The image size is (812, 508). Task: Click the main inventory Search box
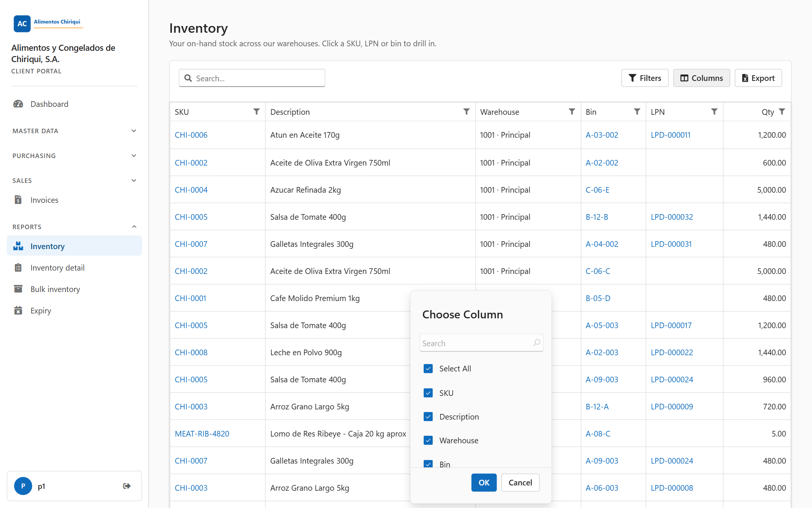tap(252, 78)
